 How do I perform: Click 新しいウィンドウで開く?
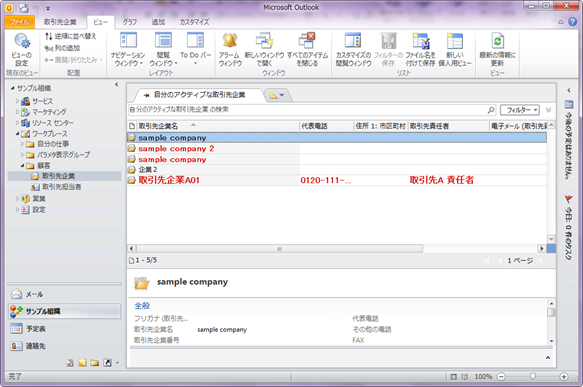coord(264,50)
